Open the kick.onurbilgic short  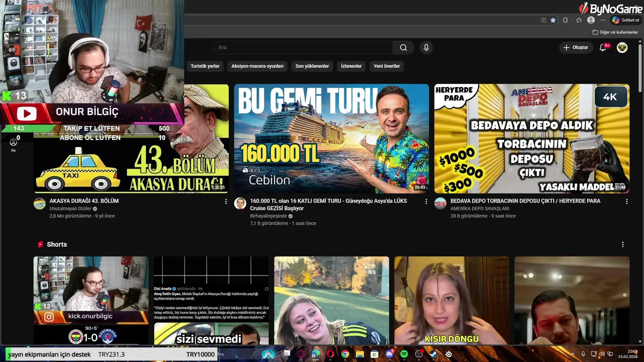pos(91,301)
